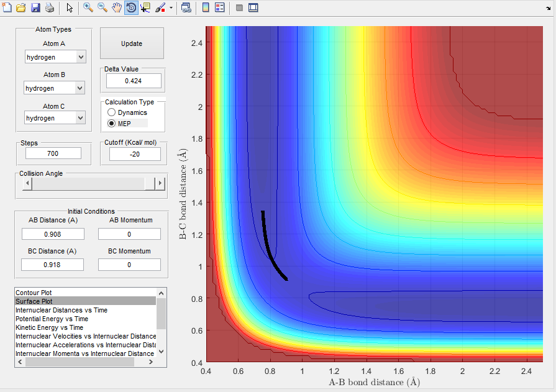
Task: Enable the Data Cursor tool
Action: pos(146,8)
